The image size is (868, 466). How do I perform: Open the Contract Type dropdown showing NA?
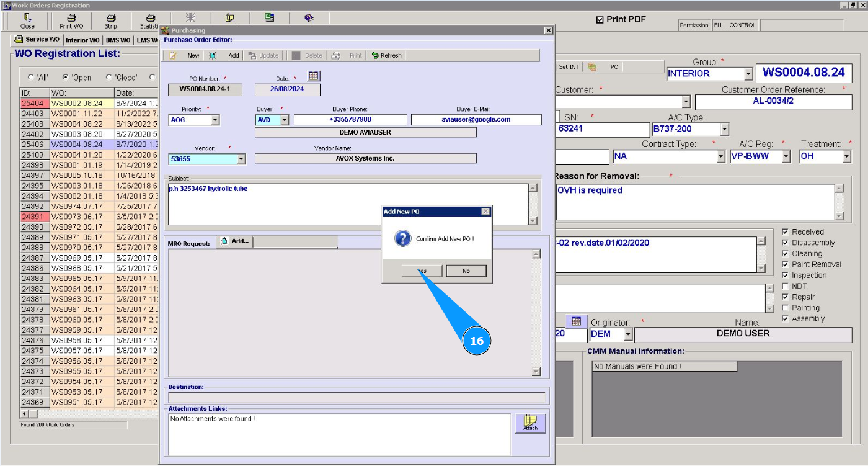pyautogui.click(x=720, y=156)
